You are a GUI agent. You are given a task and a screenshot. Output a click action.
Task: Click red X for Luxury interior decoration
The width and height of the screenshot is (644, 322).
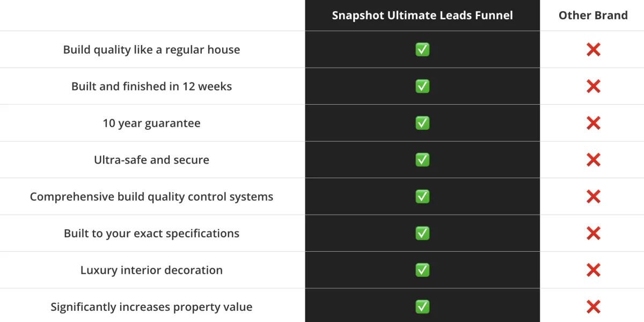(x=593, y=270)
